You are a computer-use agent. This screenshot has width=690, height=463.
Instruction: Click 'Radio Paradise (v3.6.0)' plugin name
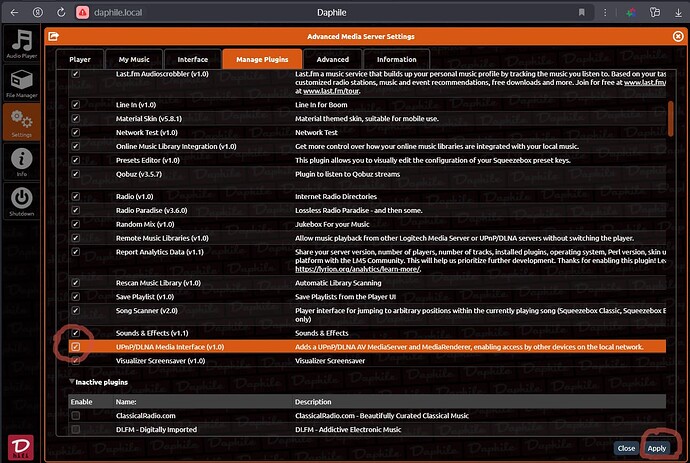point(151,210)
